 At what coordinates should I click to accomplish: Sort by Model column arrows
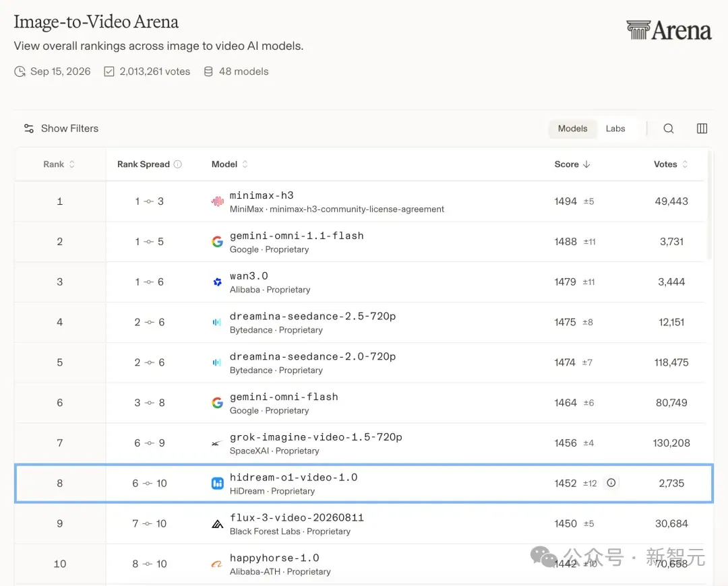point(245,164)
